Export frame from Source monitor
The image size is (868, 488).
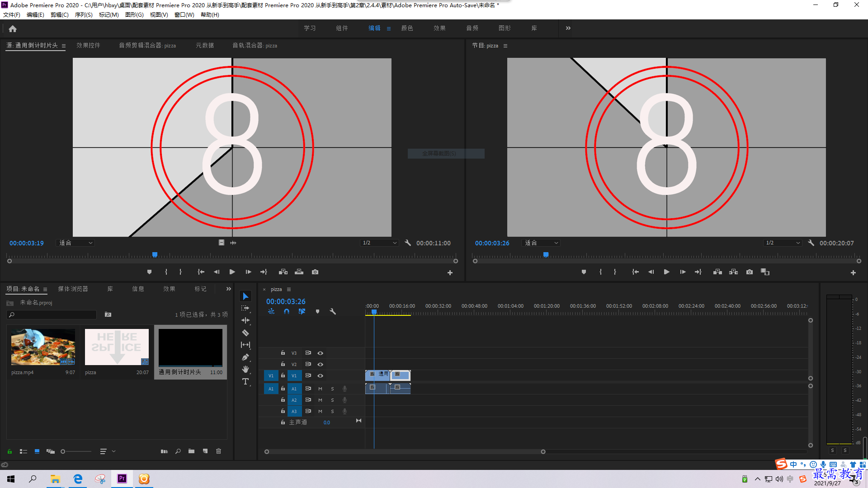coord(315,272)
